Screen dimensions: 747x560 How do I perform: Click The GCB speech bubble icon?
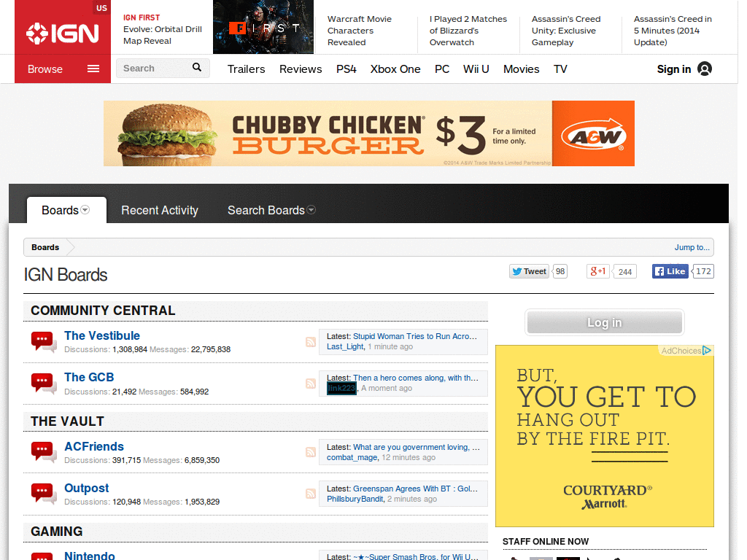(43, 384)
